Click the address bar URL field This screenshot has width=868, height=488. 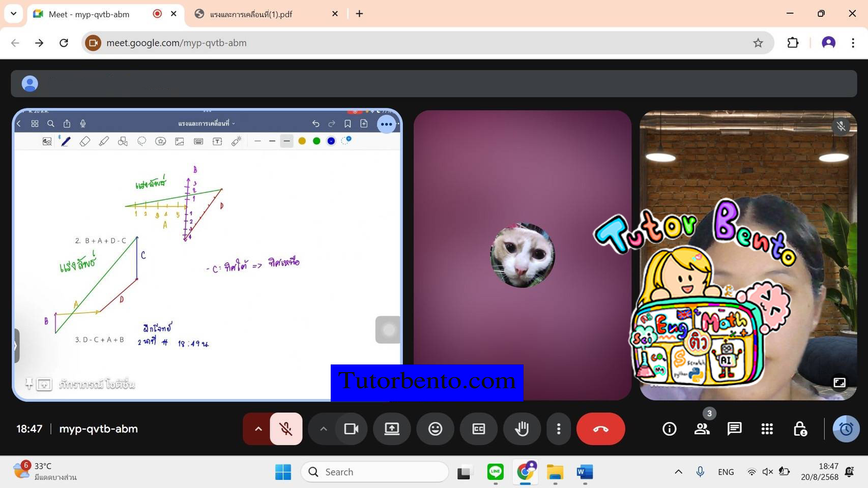point(427,43)
